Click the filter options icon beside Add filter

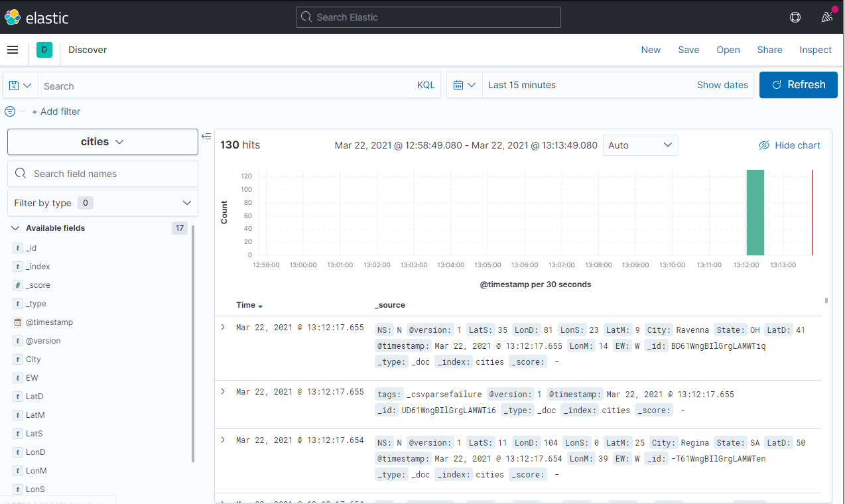[9, 111]
